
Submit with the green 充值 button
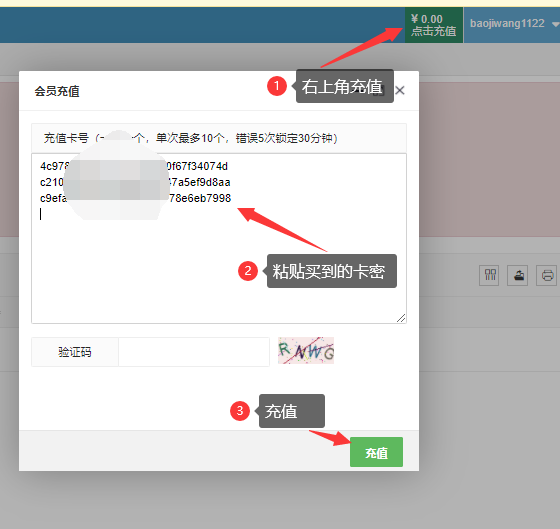[376, 452]
